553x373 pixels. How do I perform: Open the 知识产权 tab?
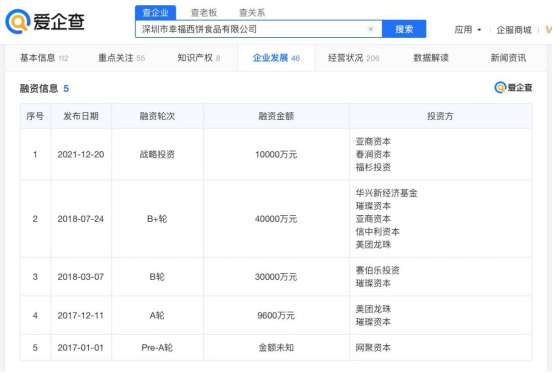click(x=199, y=58)
